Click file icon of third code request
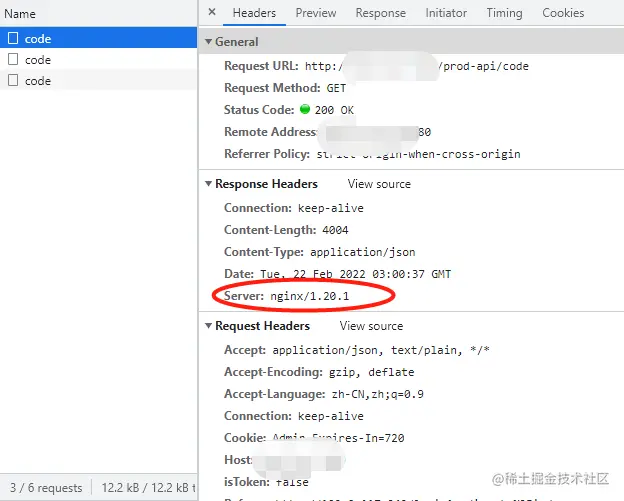This screenshot has height=501, width=624. click(13, 80)
